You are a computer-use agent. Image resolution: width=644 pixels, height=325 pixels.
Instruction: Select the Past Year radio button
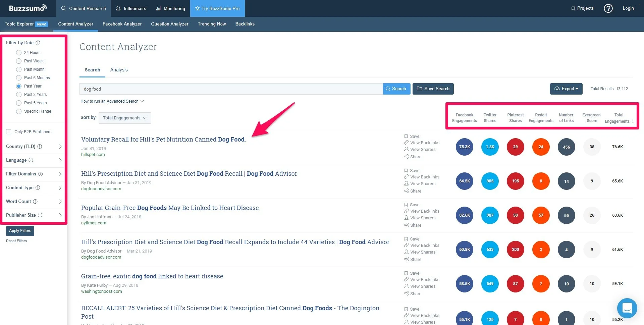19,86
